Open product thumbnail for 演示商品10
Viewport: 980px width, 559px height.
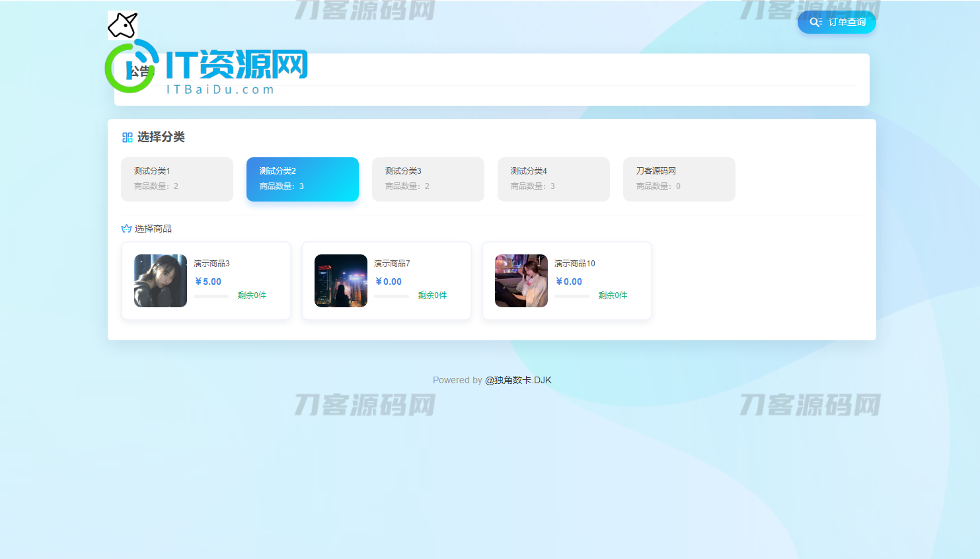(x=521, y=281)
